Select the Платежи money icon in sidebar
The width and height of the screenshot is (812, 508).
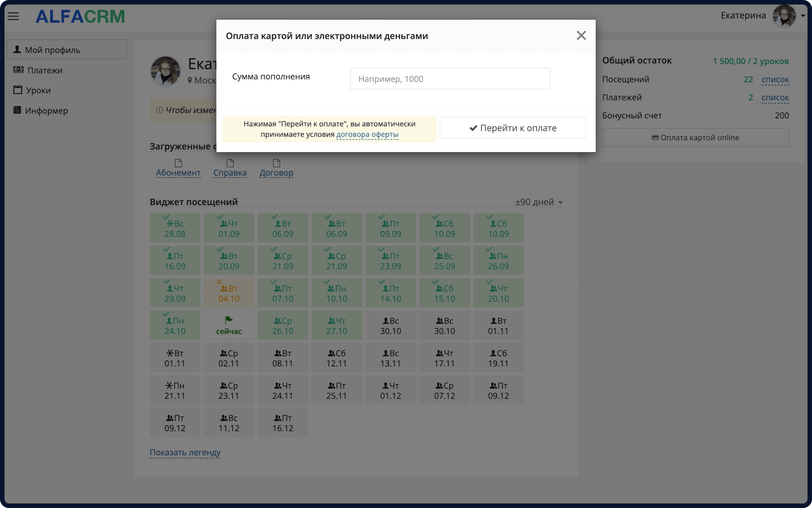tap(18, 69)
